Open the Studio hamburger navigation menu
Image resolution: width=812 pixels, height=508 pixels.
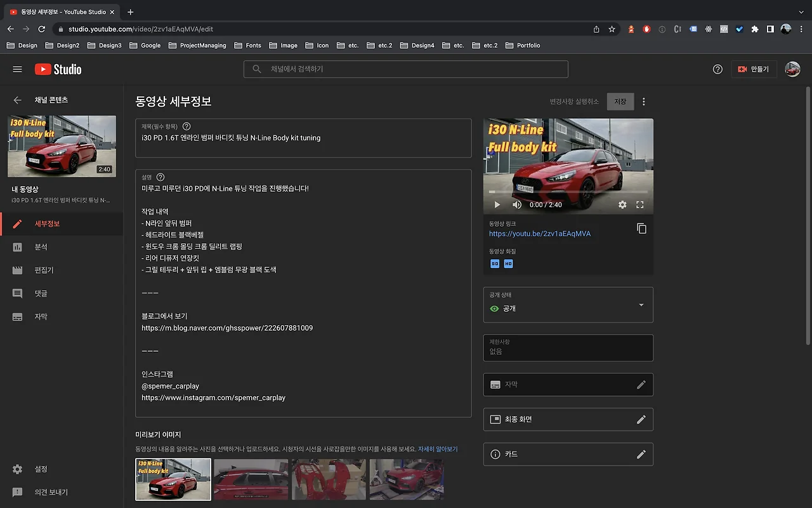tap(17, 69)
